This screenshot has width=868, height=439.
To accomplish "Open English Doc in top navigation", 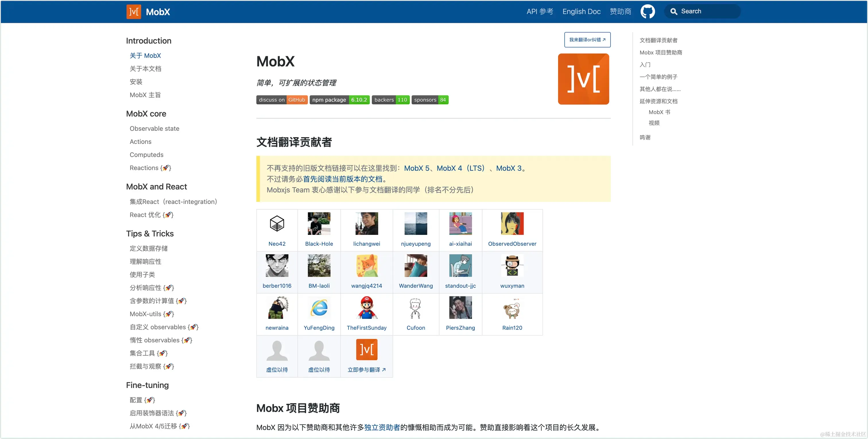I will tap(581, 11).
